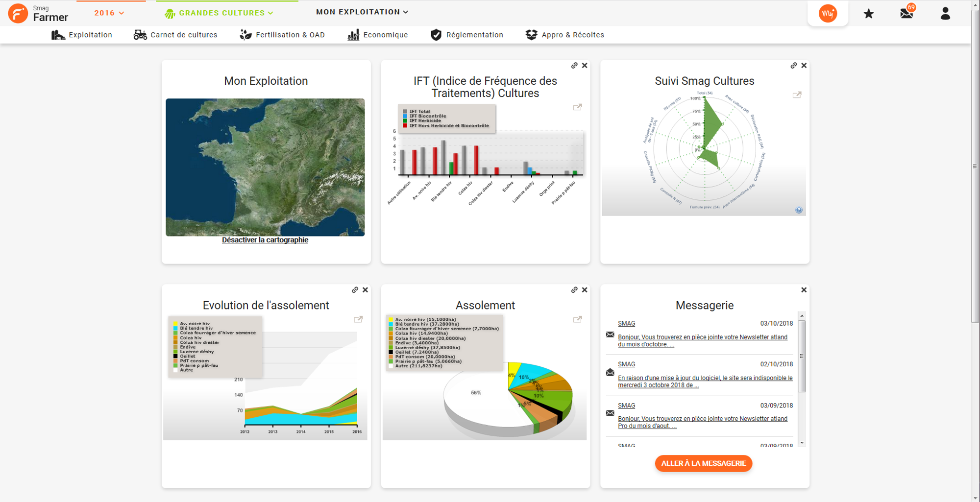This screenshot has width=980, height=502.
Task: Click the plant icon beside Fertilisation
Action: (245, 35)
